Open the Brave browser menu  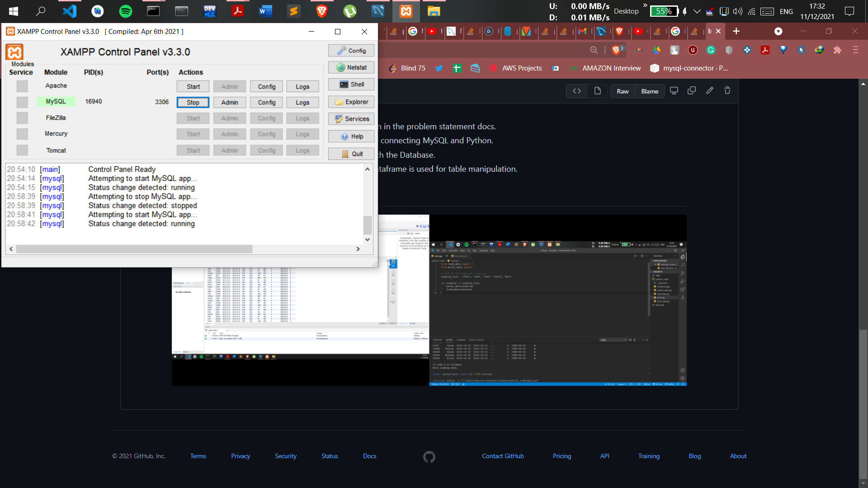point(856,50)
